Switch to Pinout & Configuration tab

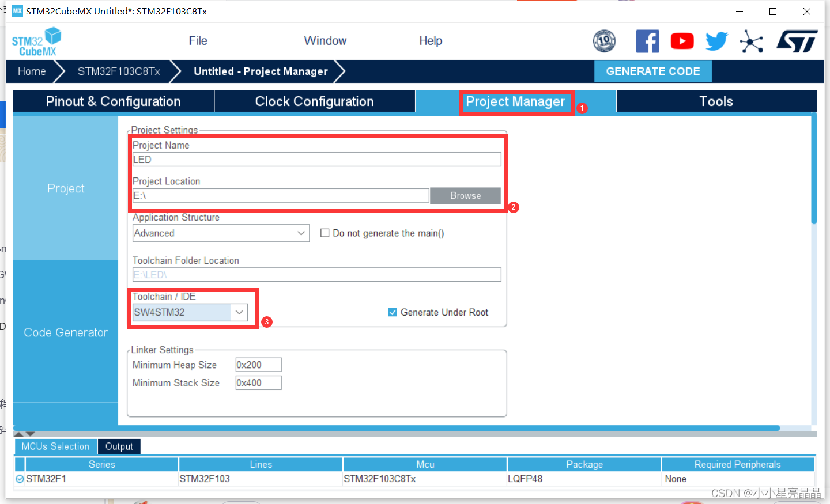[x=114, y=101]
